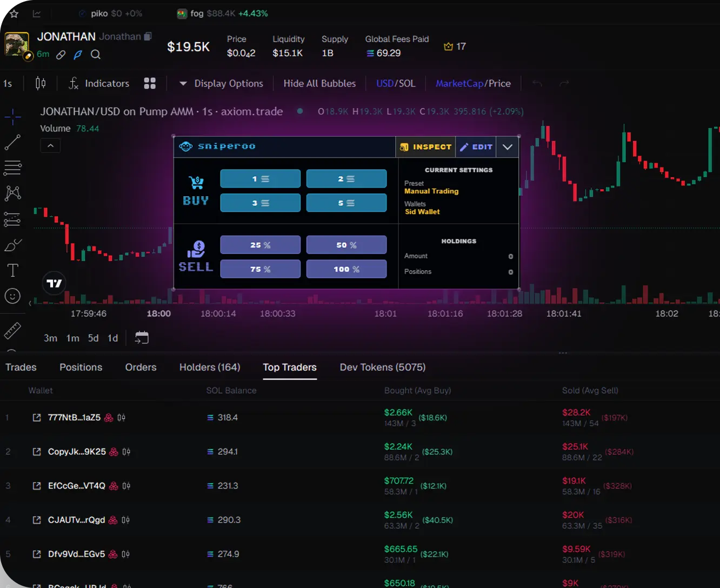The width and height of the screenshot is (720, 588).
Task: Open the Indicators menu
Action: (x=99, y=83)
